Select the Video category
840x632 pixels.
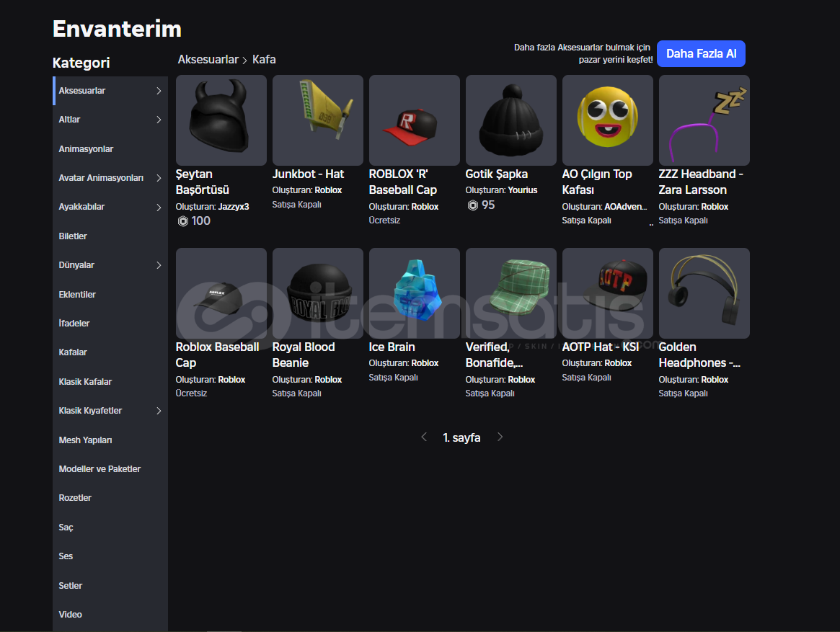coord(110,615)
